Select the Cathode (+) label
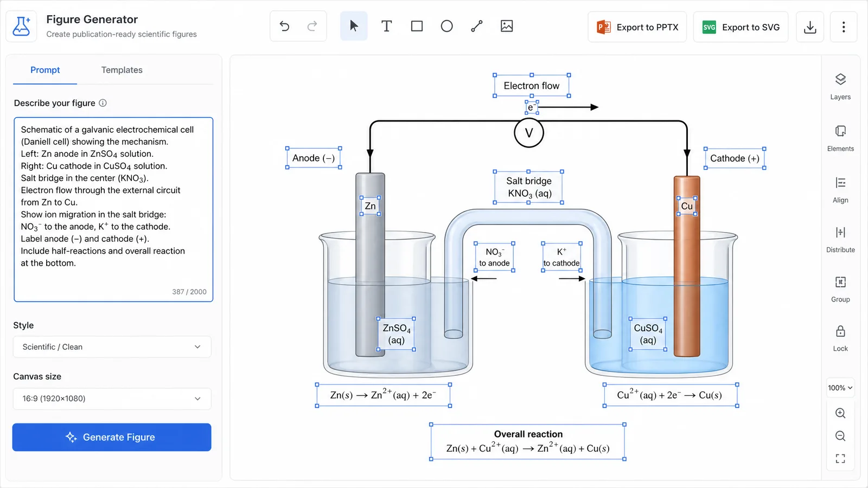The width and height of the screenshot is (868, 488). tap(735, 158)
